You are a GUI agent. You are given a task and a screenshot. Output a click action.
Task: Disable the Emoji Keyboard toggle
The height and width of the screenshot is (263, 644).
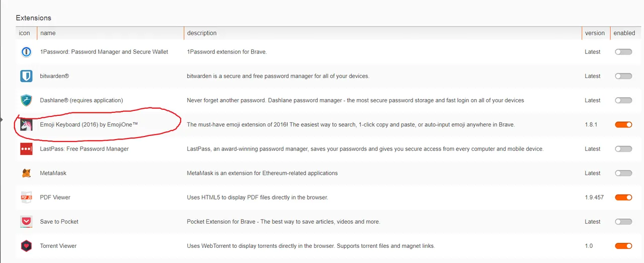tap(623, 124)
